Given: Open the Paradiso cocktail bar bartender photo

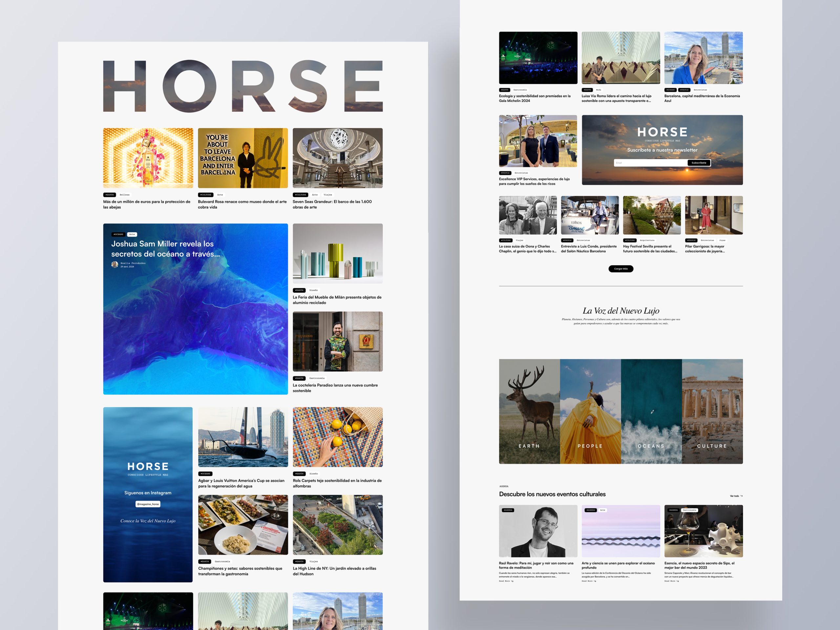Looking at the screenshot, I should [338, 341].
